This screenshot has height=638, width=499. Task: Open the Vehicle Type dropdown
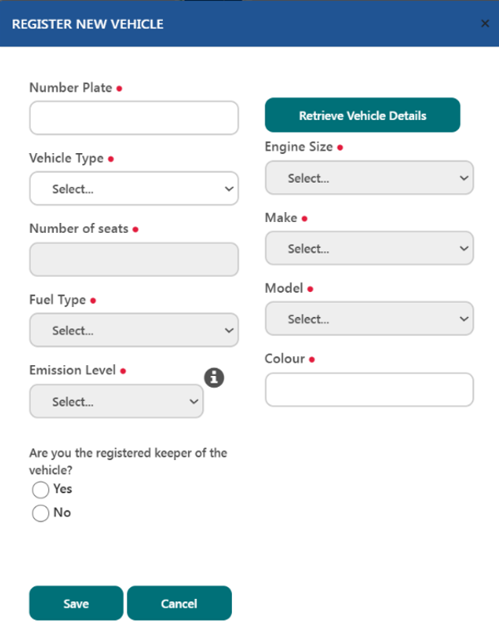point(134,188)
